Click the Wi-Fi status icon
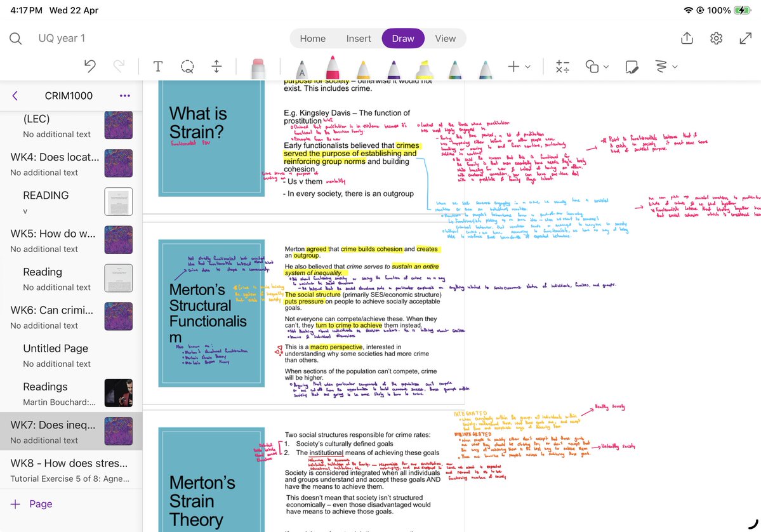Screen dimensions: 761x532 [688, 10]
